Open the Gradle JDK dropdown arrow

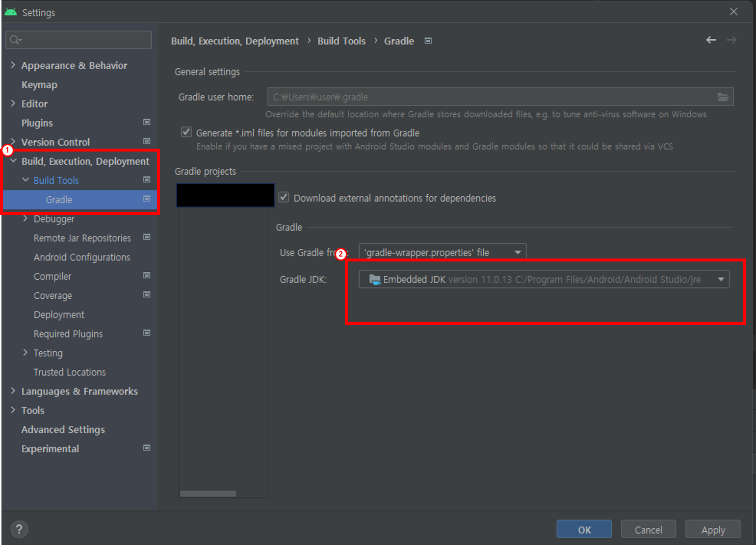tap(721, 279)
